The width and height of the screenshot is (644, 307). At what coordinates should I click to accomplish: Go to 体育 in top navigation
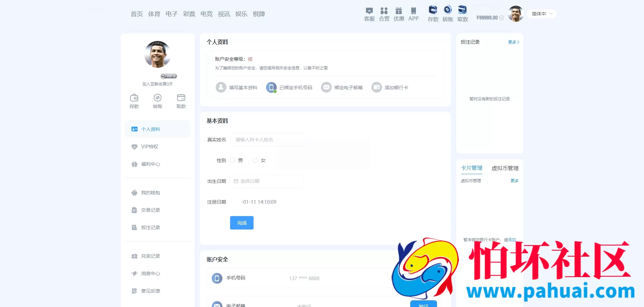(x=154, y=14)
